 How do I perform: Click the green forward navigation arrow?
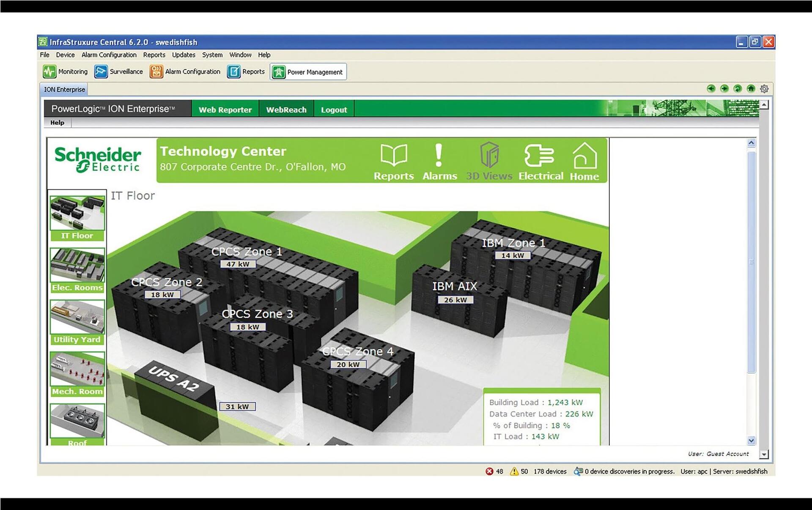point(724,88)
